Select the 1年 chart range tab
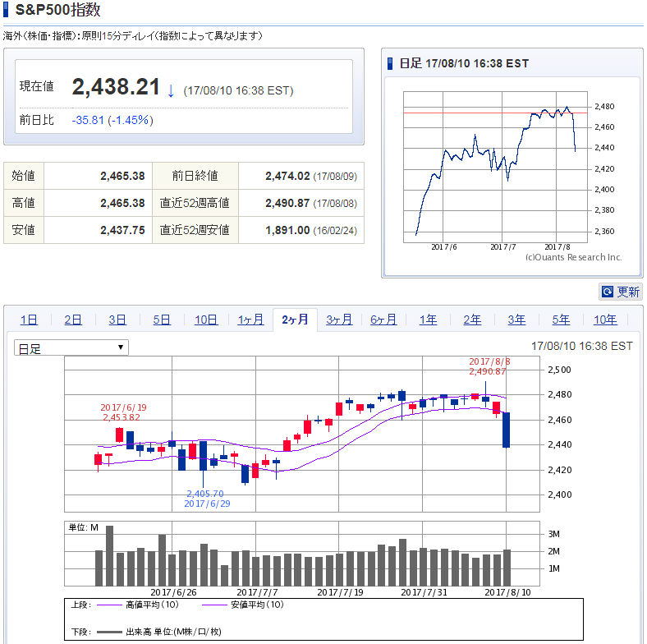Screen dimensions: 647x644 (428, 320)
